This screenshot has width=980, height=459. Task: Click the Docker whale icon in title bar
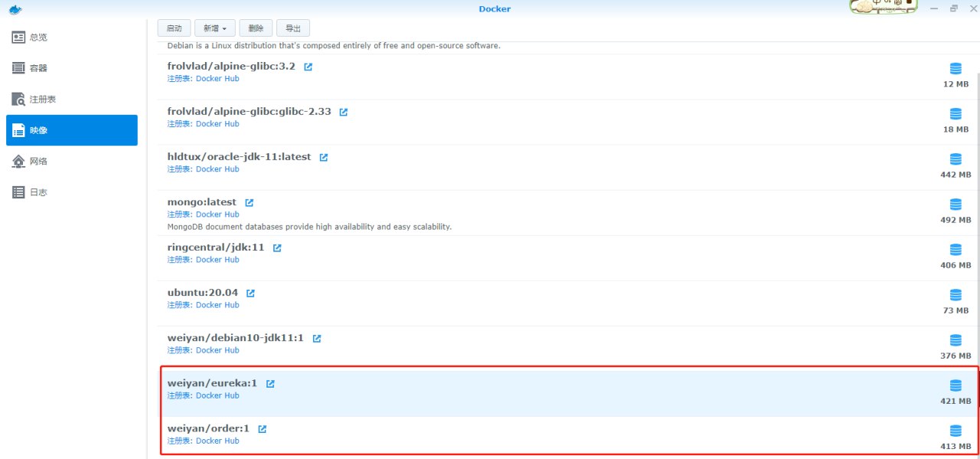(15, 9)
